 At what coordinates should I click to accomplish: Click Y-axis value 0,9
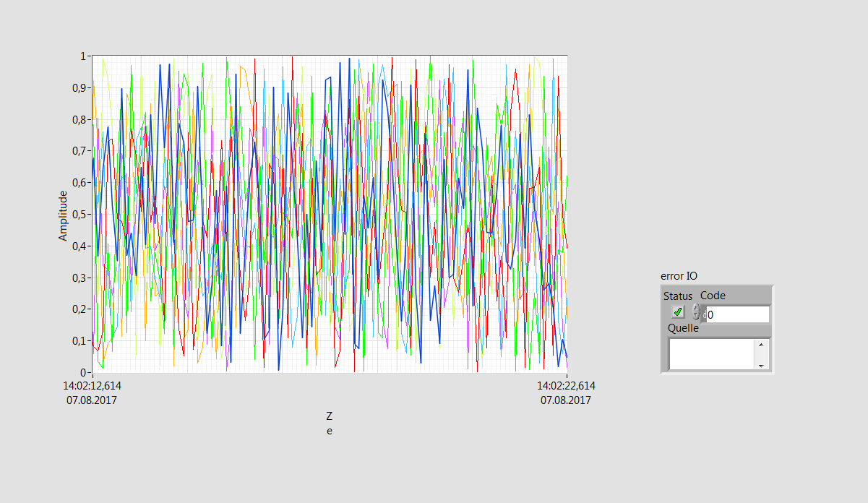click(x=80, y=87)
